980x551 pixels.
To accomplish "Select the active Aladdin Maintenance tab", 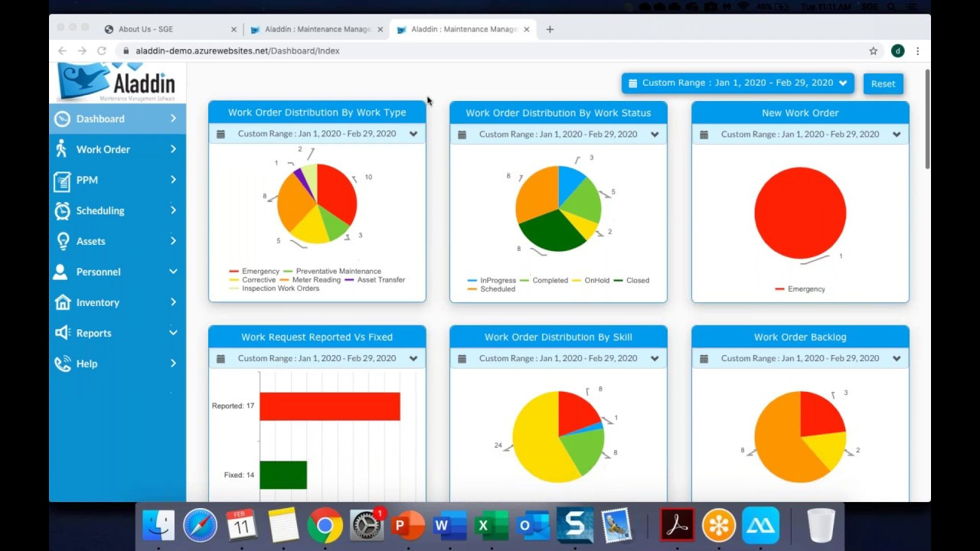I will [462, 29].
